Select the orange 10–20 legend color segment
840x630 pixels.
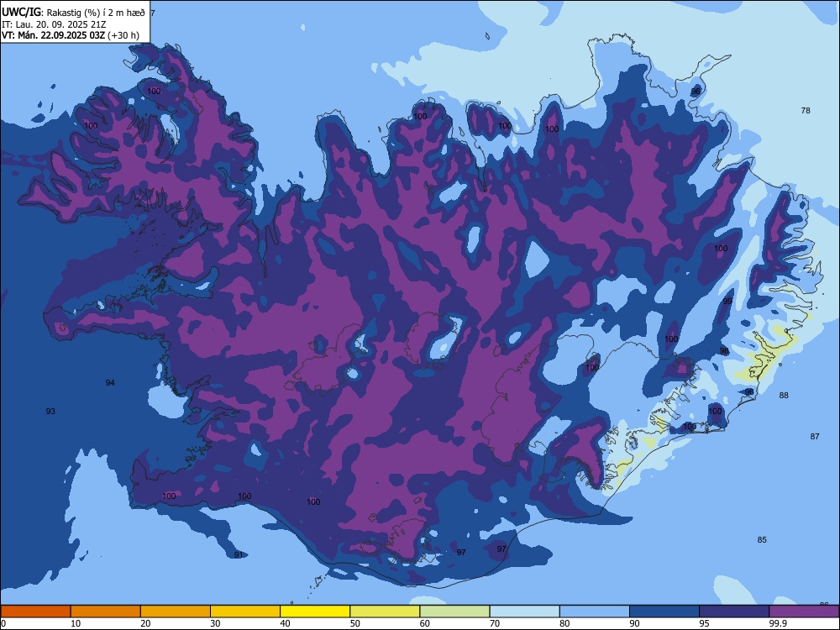pos(106,612)
